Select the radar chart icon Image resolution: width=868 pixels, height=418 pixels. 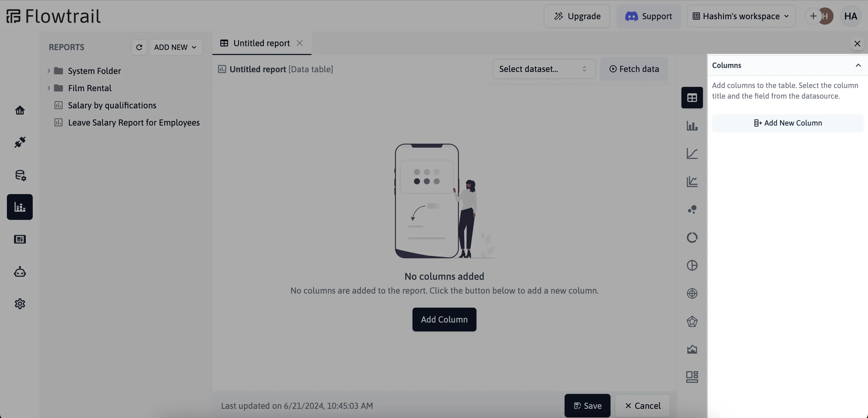pyautogui.click(x=692, y=321)
